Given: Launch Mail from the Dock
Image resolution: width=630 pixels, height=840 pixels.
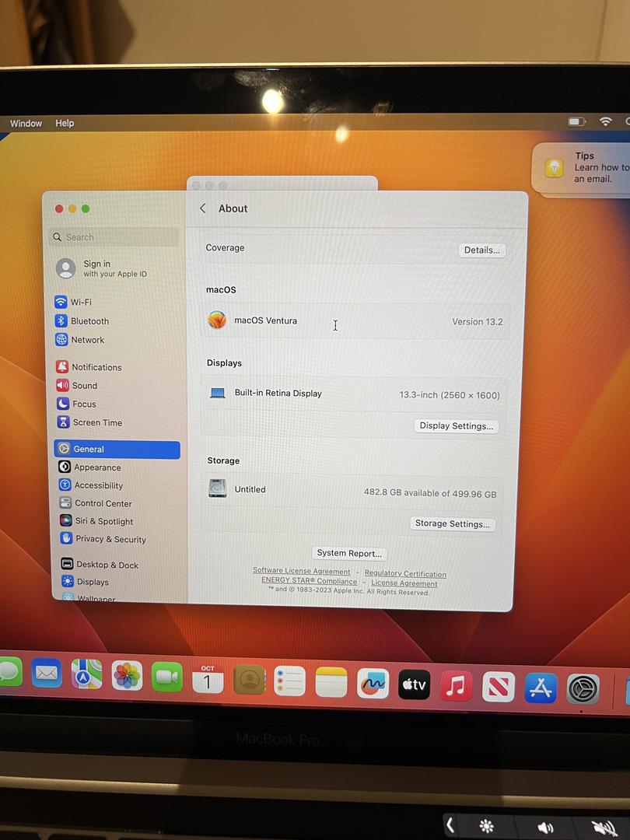Looking at the screenshot, I should [x=47, y=674].
